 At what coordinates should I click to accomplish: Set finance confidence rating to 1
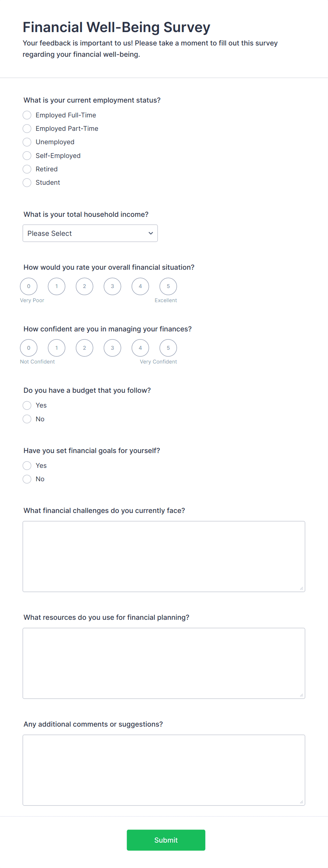coord(56,348)
